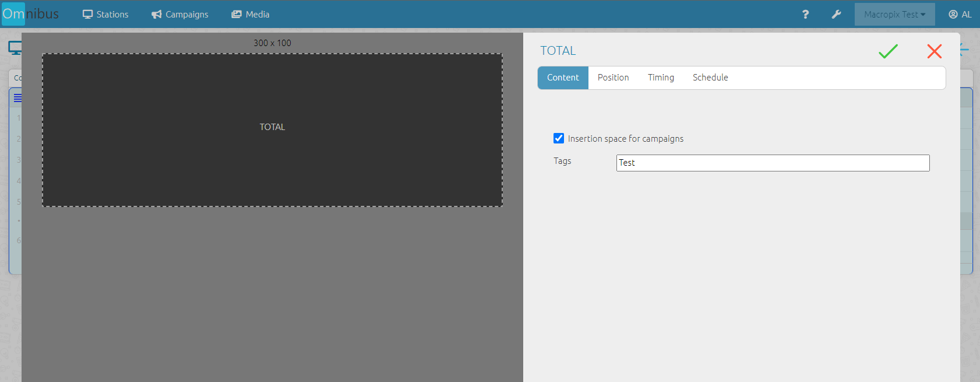Navigate to Campaigns in top bar
The image size is (980, 382).
[180, 15]
